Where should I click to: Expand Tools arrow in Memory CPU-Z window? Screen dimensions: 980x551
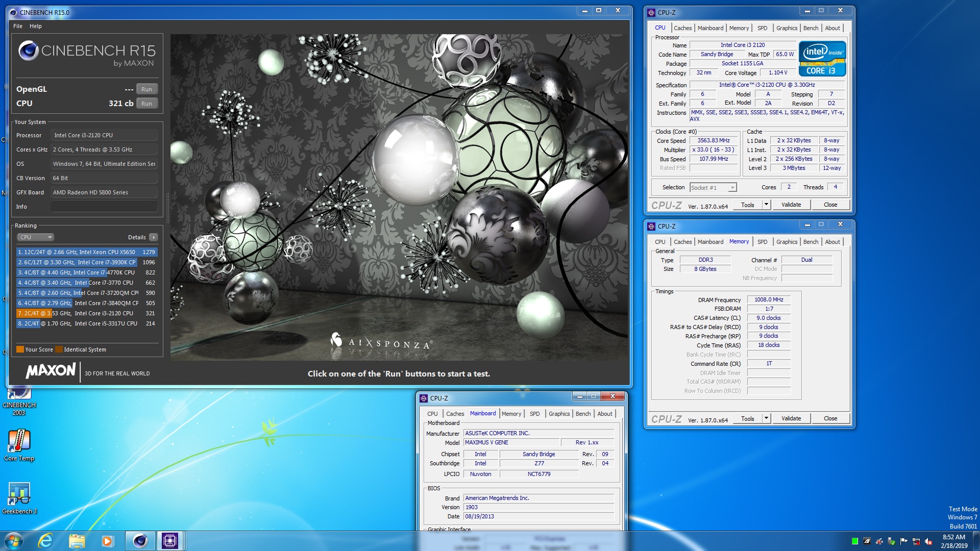click(766, 418)
